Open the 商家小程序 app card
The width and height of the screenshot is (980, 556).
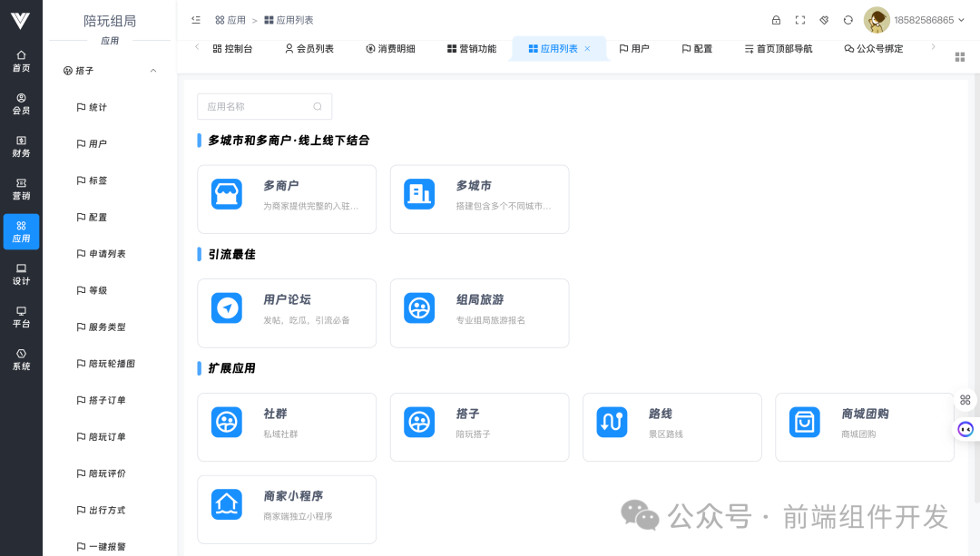tap(287, 509)
